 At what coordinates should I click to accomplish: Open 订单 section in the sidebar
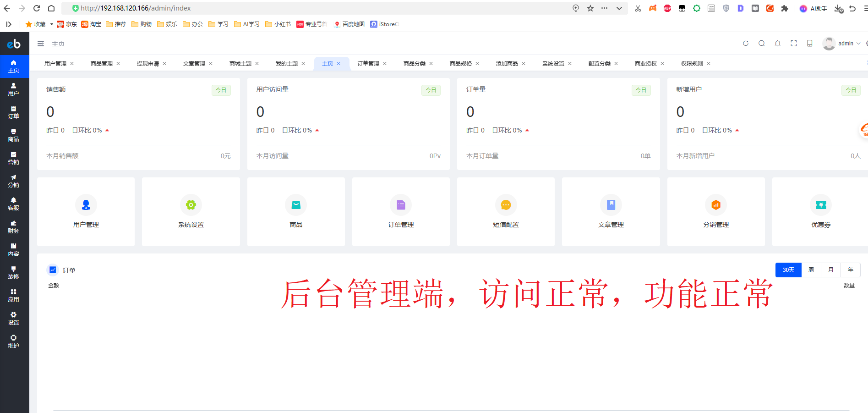[14, 112]
